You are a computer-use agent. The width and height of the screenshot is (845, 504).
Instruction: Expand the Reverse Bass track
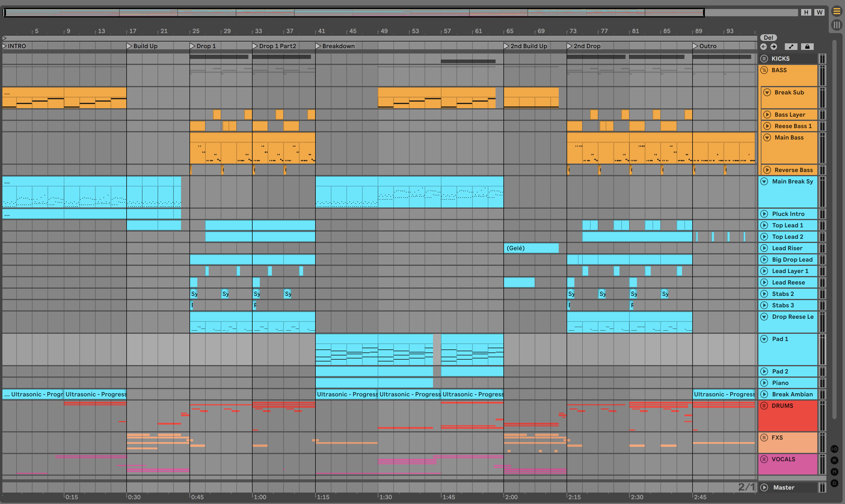(767, 170)
